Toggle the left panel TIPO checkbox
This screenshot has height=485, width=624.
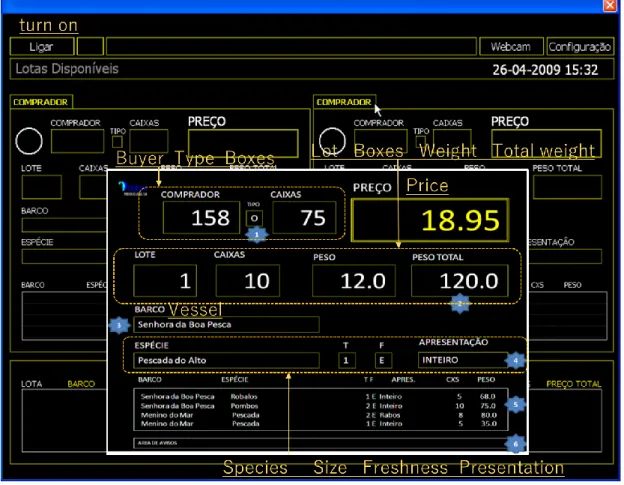pos(117,142)
